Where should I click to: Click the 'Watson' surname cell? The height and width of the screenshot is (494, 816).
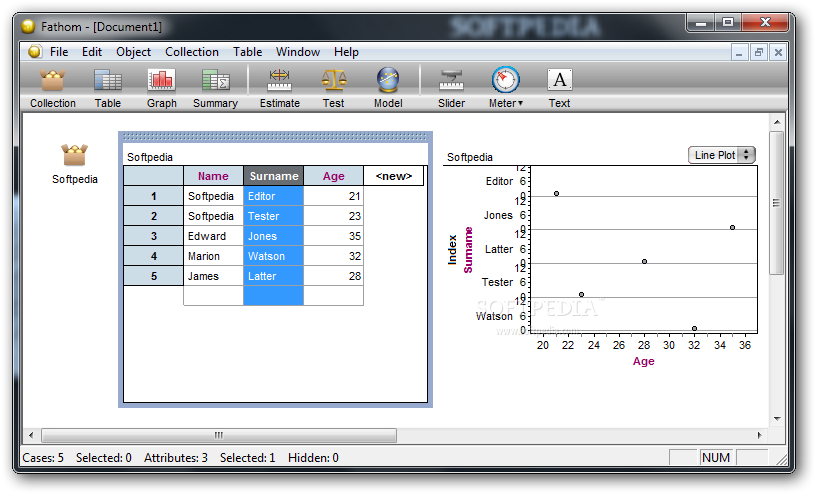pos(274,256)
